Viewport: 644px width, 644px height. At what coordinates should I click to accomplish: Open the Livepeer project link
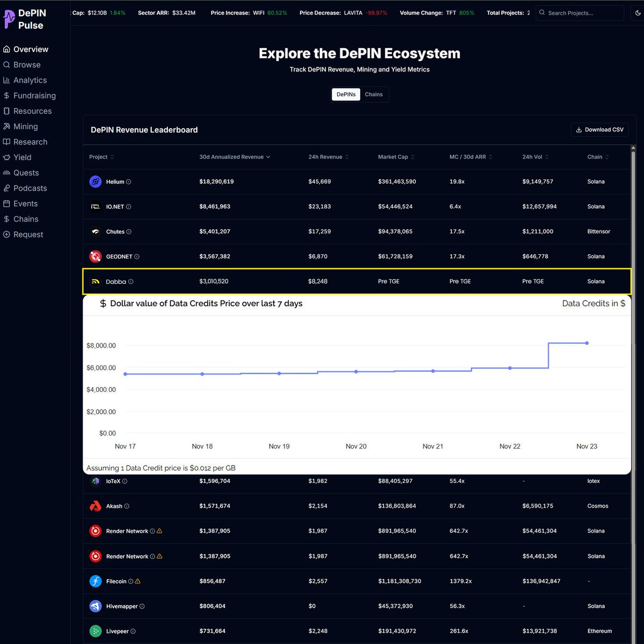(x=117, y=631)
